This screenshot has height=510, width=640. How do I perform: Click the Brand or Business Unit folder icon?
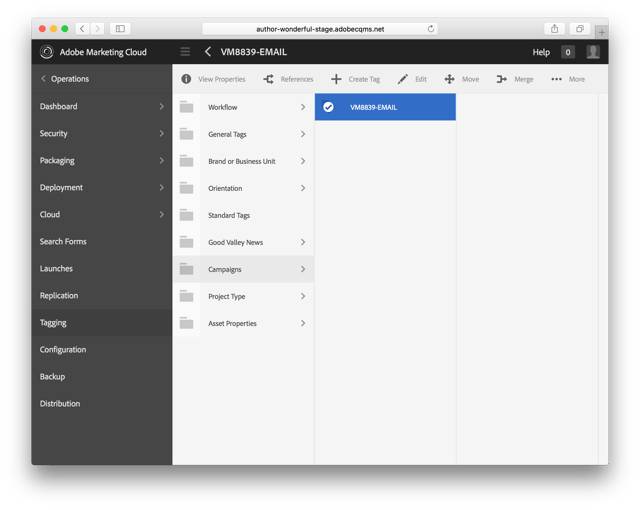[187, 161]
